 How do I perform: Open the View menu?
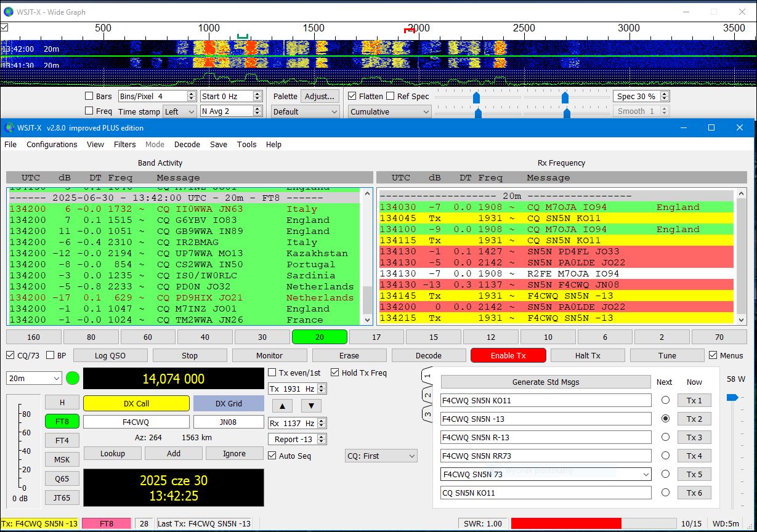click(95, 144)
